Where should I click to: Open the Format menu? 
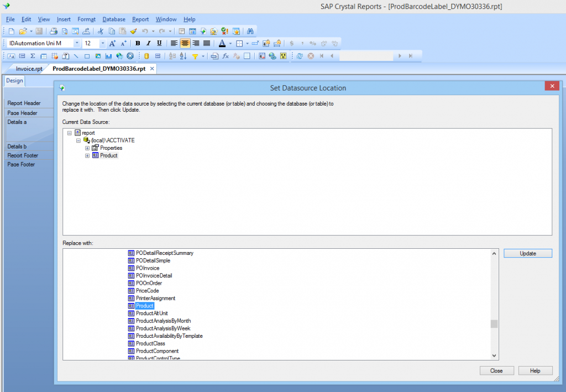coord(87,19)
